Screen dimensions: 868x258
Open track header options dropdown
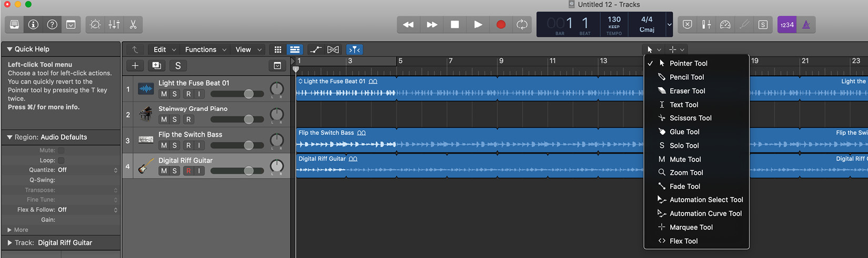277,66
